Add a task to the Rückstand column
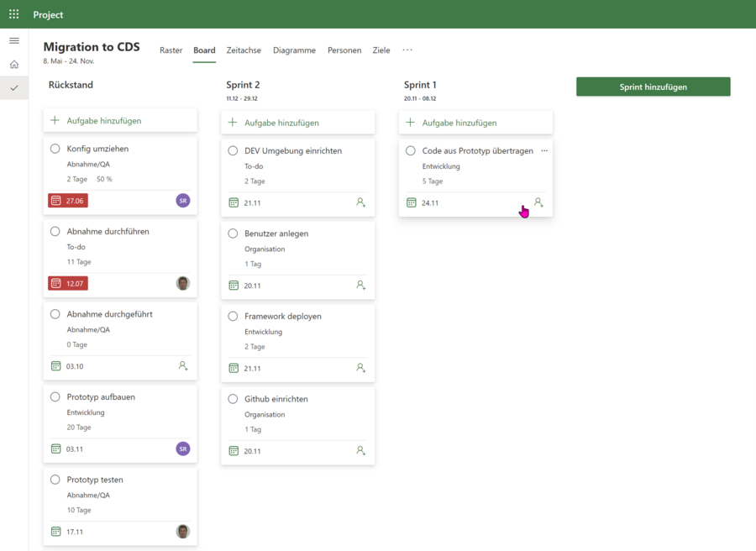 pyautogui.click(x=120, y=121)
